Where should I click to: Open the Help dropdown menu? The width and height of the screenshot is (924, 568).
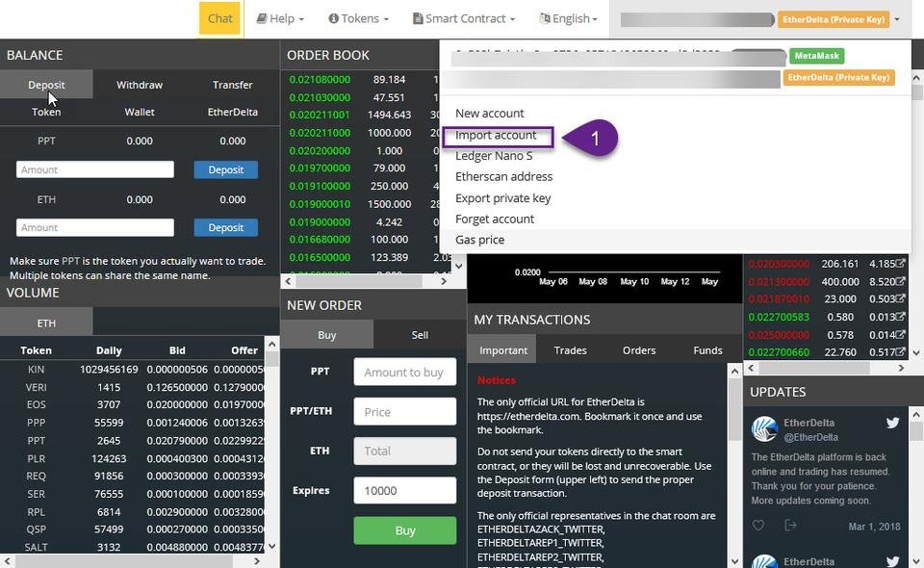coord(280,19)
